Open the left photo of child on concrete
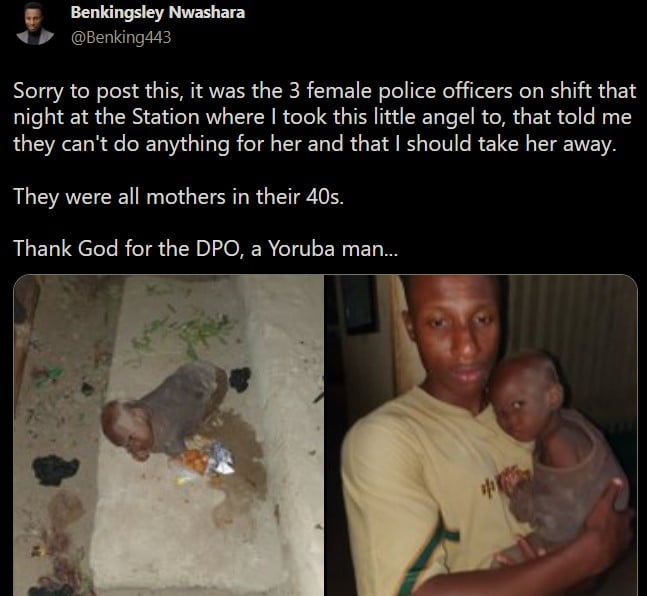 click(168, 435)
